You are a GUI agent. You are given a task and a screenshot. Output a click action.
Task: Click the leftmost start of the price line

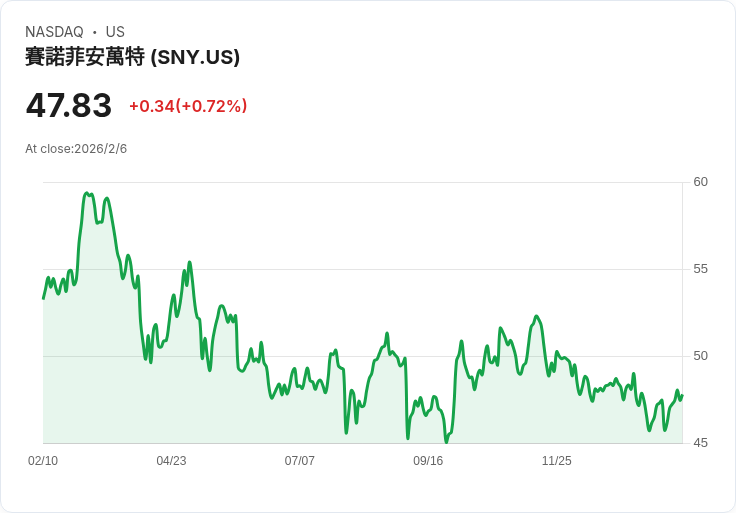[44, 298]
